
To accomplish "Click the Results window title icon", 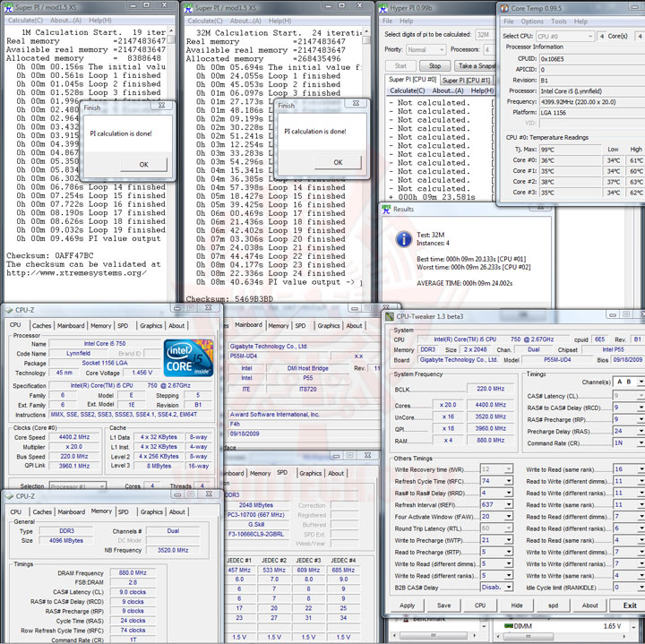I will 386,210.
